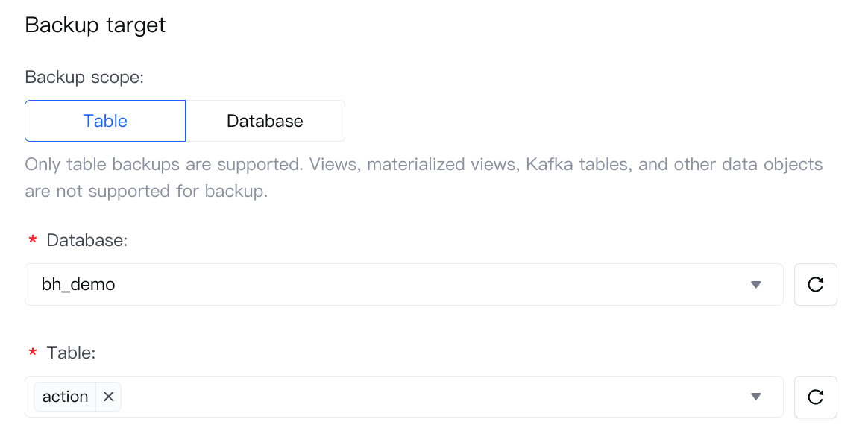Focus the empty area of Table field
This screenshot has width=868, height=437.
click(x=433, y=397)
